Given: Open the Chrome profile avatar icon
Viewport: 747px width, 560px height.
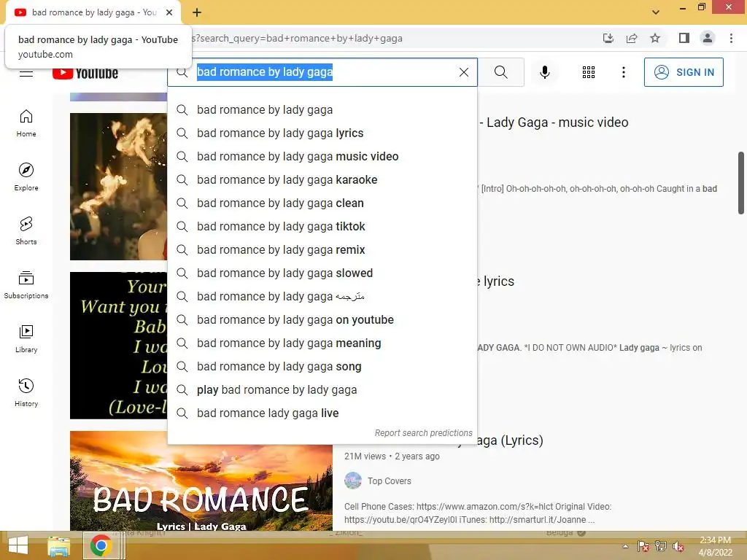Looking at the screenshot, I should click(708, 38).
